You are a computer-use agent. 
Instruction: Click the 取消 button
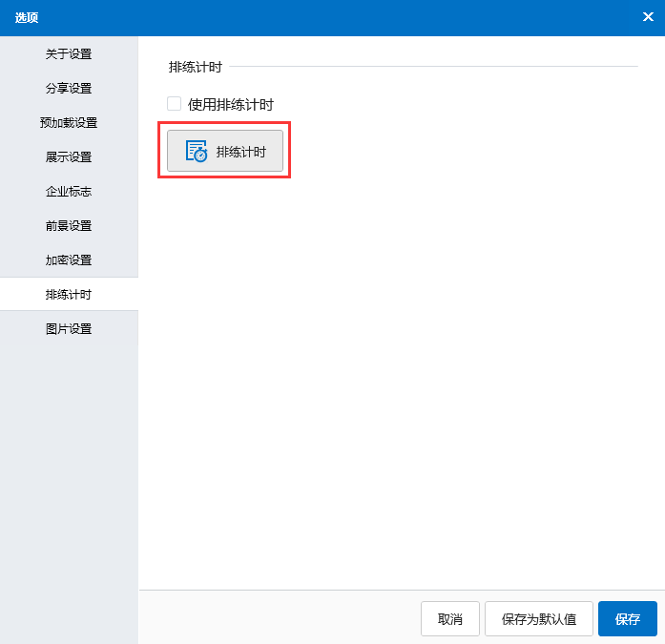[449, 619]
